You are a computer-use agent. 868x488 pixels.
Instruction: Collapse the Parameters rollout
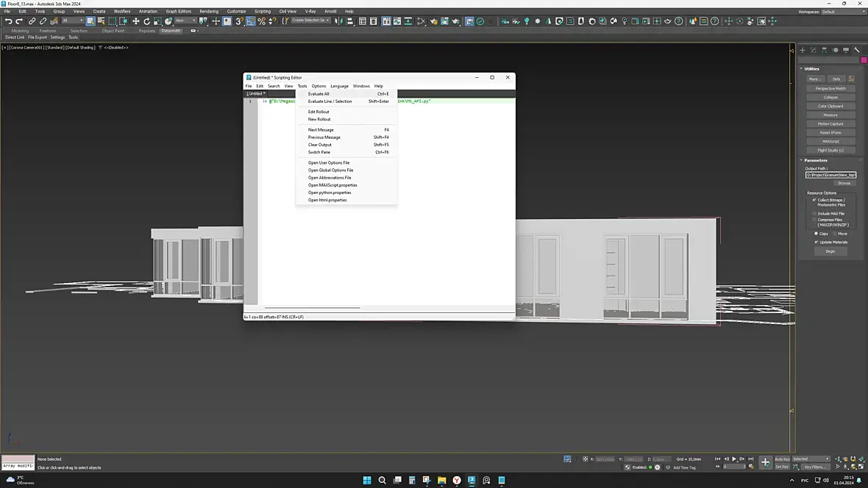point(816,160)
